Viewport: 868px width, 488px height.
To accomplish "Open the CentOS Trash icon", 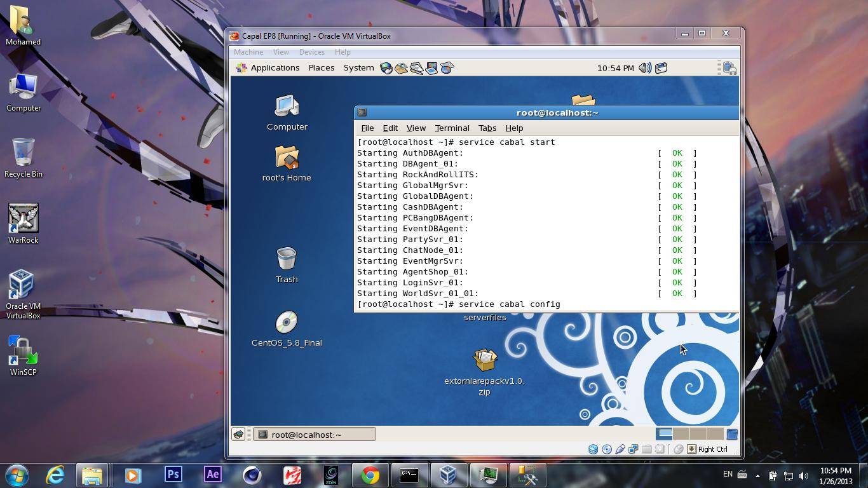I will click(287, 265).
